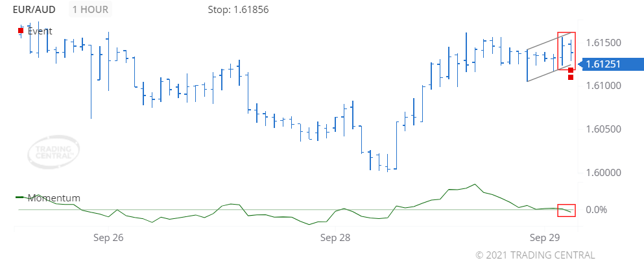Click the blue current price arrow tag 1.61251
Screen dimensions: 644x267
coord(610,64)
